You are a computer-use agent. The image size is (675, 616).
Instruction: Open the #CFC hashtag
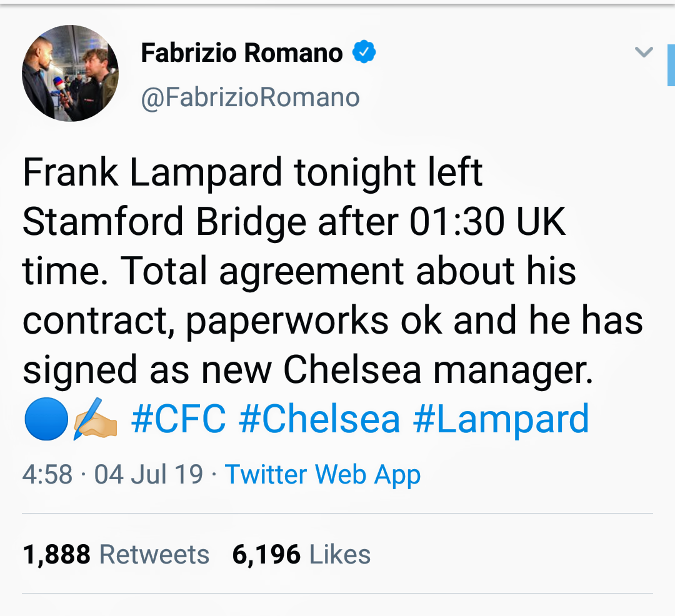(179, 419)
